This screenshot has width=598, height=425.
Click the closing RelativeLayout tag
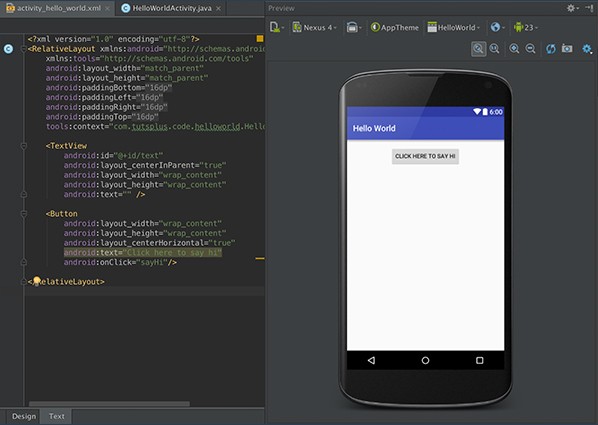point(66,282)
